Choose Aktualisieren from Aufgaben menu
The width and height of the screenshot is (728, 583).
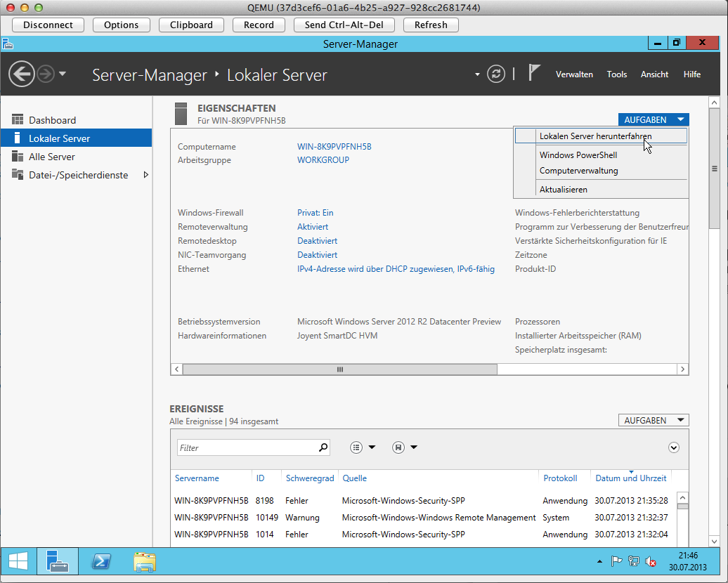[600, 190]
